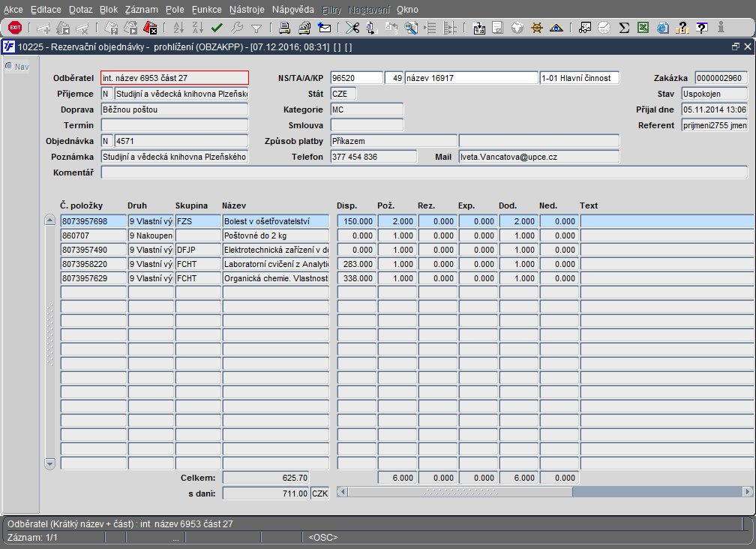Screen dimensions: 756x549
Task: Click the restore window button in title bar
Action: point(735,46)
